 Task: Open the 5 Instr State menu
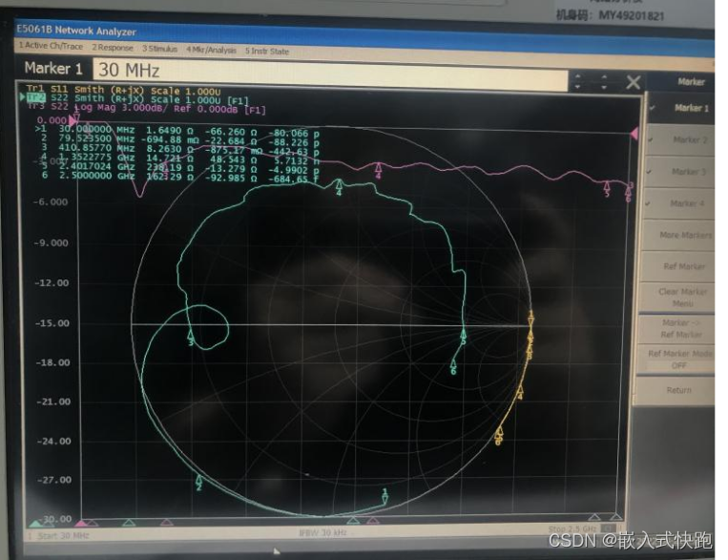click(267, 52)
